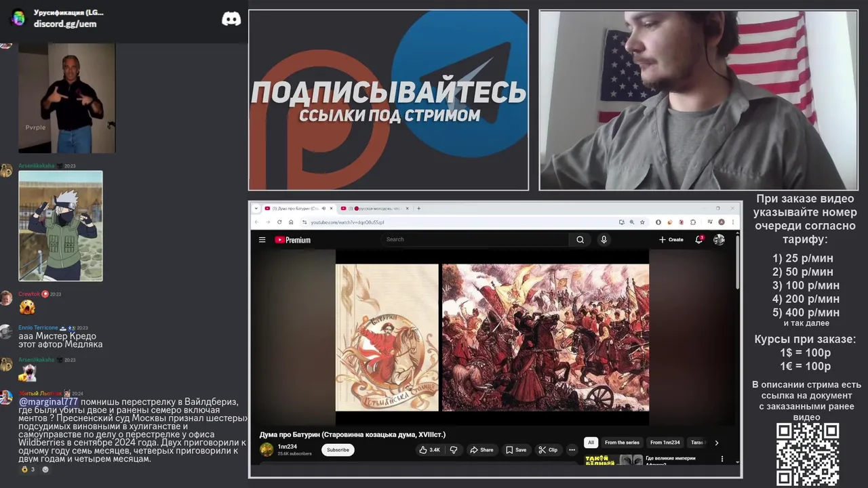Select From 1nn234 chip
This screenshot has height=488, width=868.
(665, 443)
